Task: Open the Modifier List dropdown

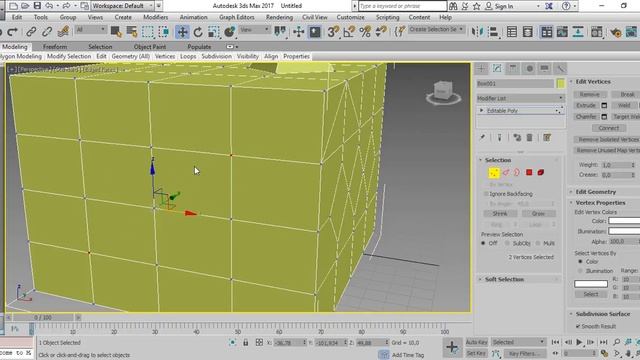Action: coord(520,98)
